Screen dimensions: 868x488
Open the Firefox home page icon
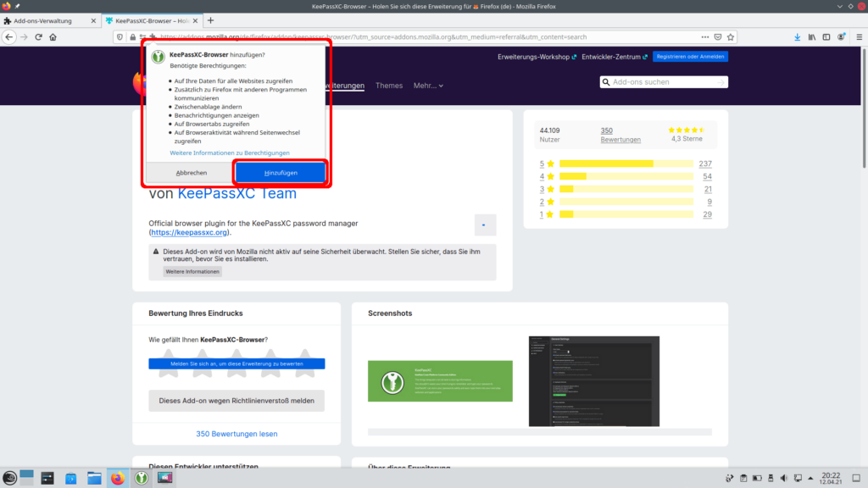coord(53,37)
